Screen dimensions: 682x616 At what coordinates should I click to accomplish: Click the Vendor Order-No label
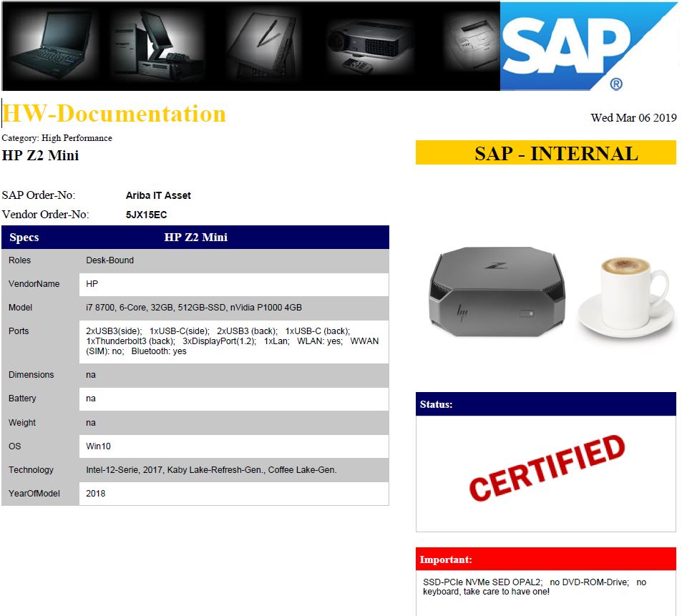(45, 215)
